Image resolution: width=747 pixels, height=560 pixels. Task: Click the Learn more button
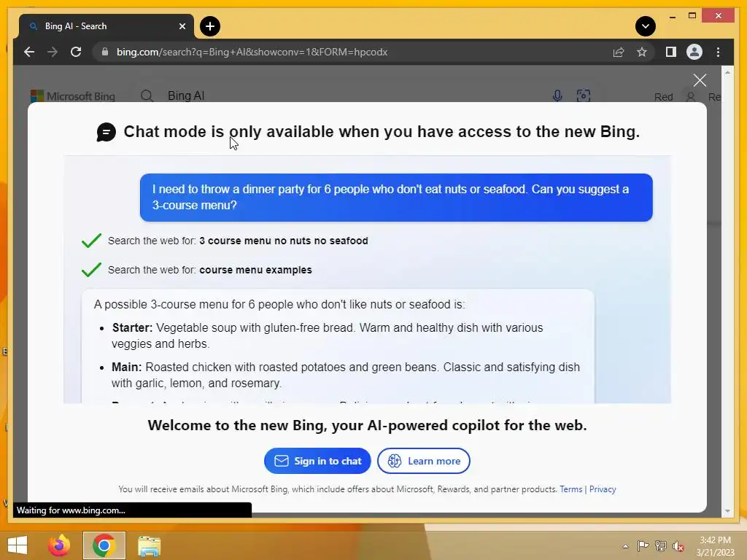[x=424, y=461]
